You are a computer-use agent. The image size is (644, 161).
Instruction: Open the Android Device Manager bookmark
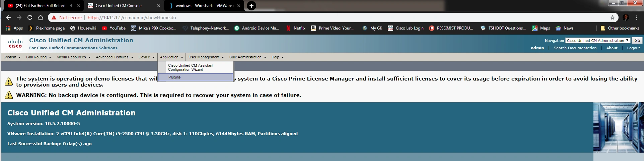click(x=257, y=28)
